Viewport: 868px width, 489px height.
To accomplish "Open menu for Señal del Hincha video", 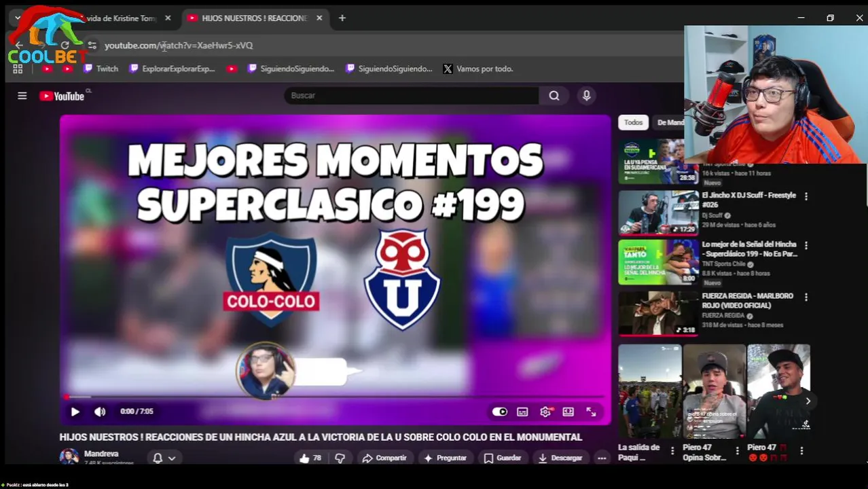I will 806,245.
